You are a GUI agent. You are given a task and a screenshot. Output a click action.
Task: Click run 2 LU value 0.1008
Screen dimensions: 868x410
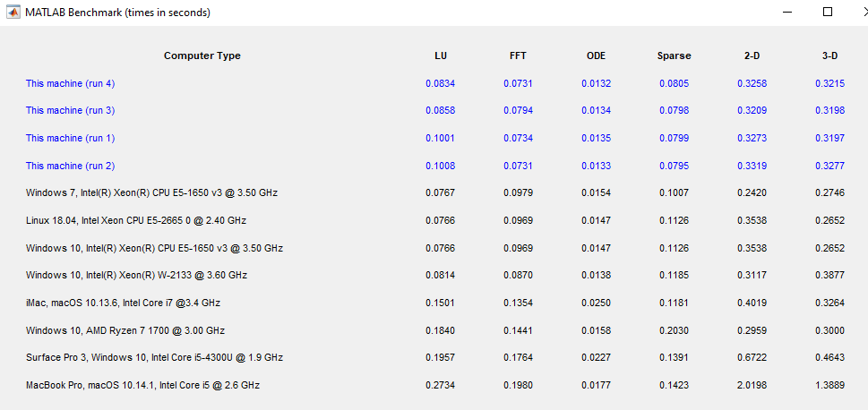[x=441, y=166]
